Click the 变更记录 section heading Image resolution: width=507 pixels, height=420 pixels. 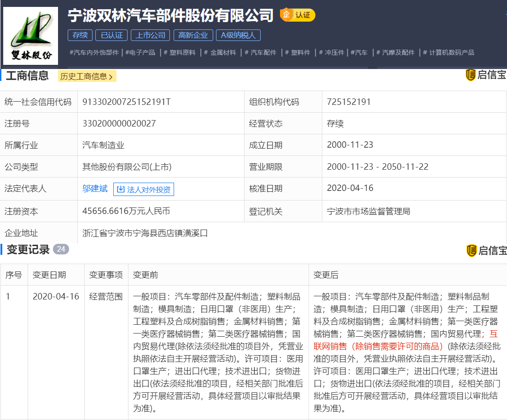[x=28, y=249]
